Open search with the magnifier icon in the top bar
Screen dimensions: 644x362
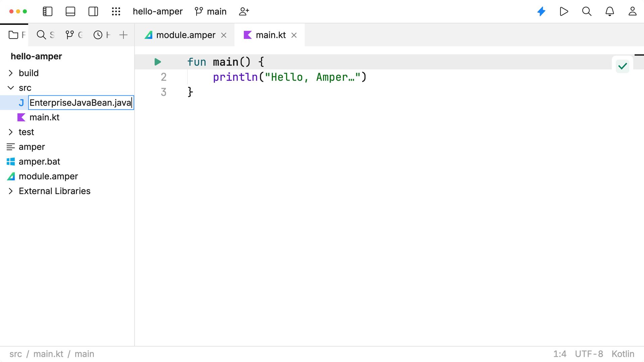[587, 11]
